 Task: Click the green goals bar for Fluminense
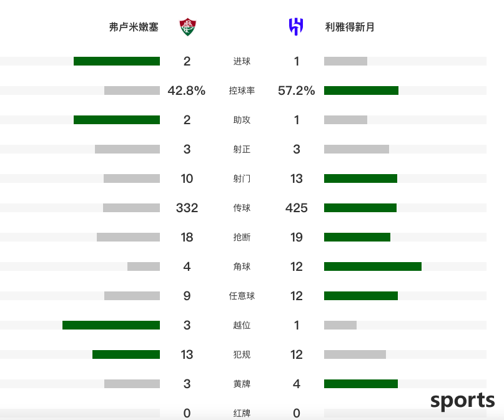(x=117, y=61)
